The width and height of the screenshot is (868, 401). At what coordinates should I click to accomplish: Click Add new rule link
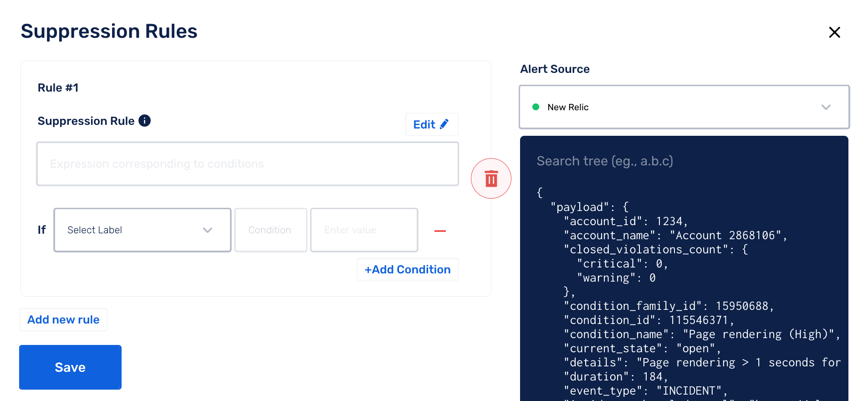(63, 320)
